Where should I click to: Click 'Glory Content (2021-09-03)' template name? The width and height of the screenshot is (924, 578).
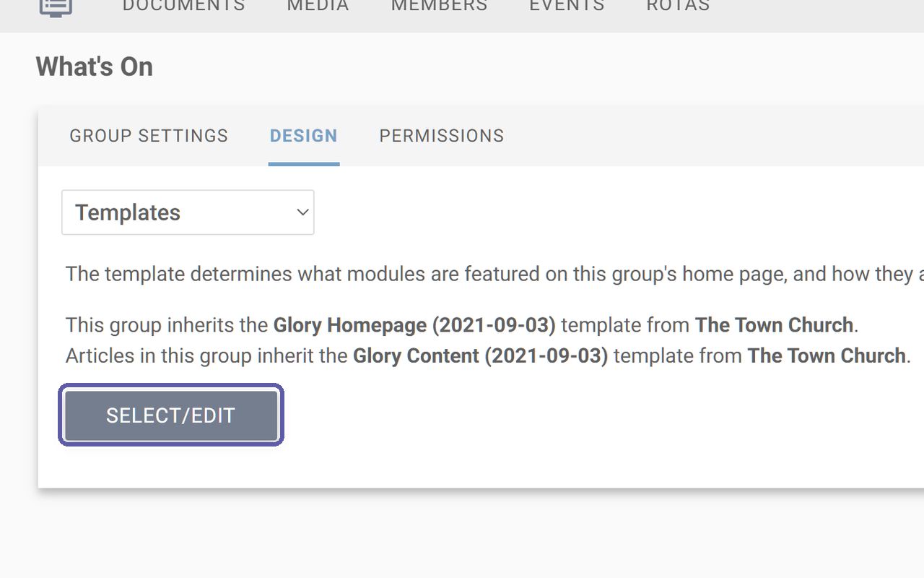pyautogui.click(x=481, y=356)
